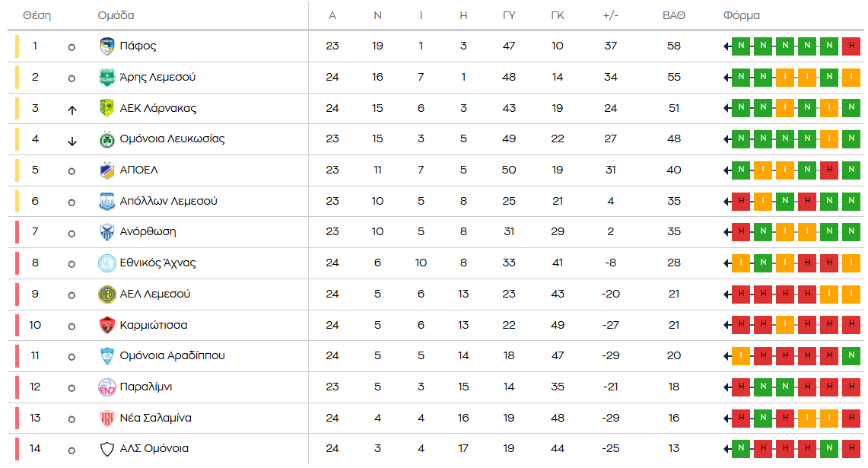Open the Ανόρθωση team name link
868x468 pixels.
[x=148, y=232]
